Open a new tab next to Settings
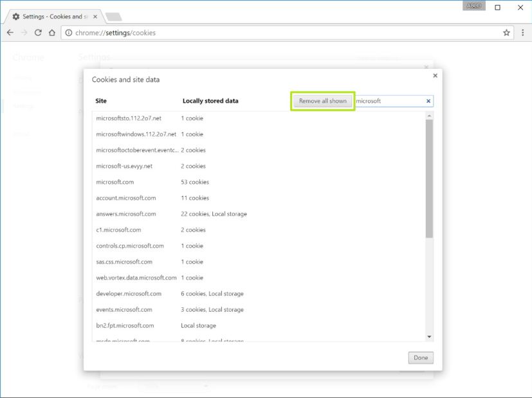Image resolution: width=532 pixels, height=398 pixels. tap(114, 16)
